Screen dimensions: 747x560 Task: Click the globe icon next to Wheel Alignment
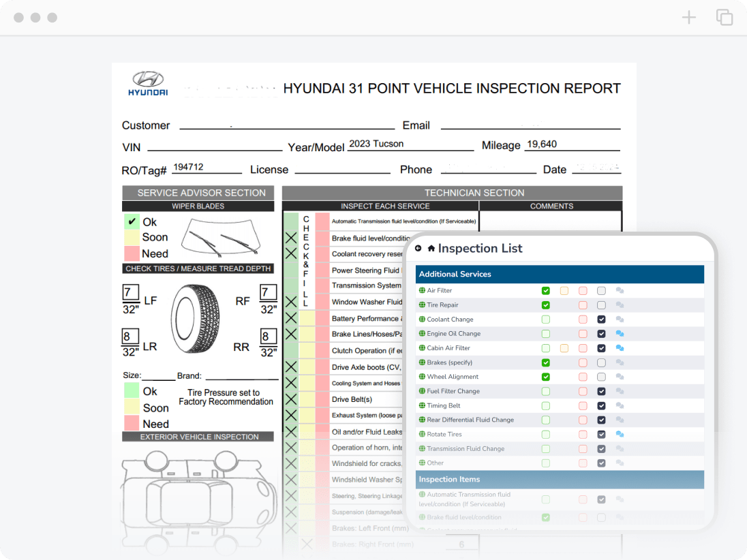[x=422, y=376]
